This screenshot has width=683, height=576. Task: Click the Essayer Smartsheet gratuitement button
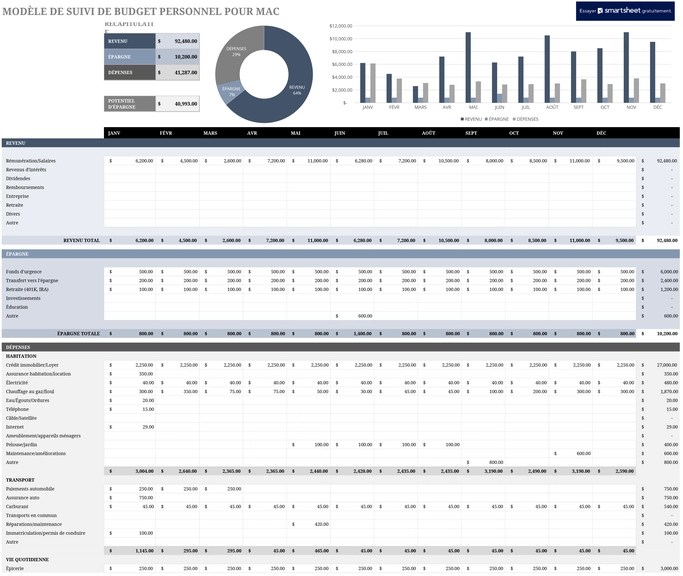tap(625, 11)
